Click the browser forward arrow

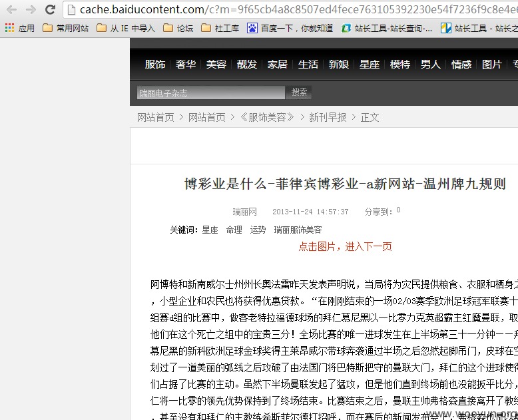pos(31,9)
